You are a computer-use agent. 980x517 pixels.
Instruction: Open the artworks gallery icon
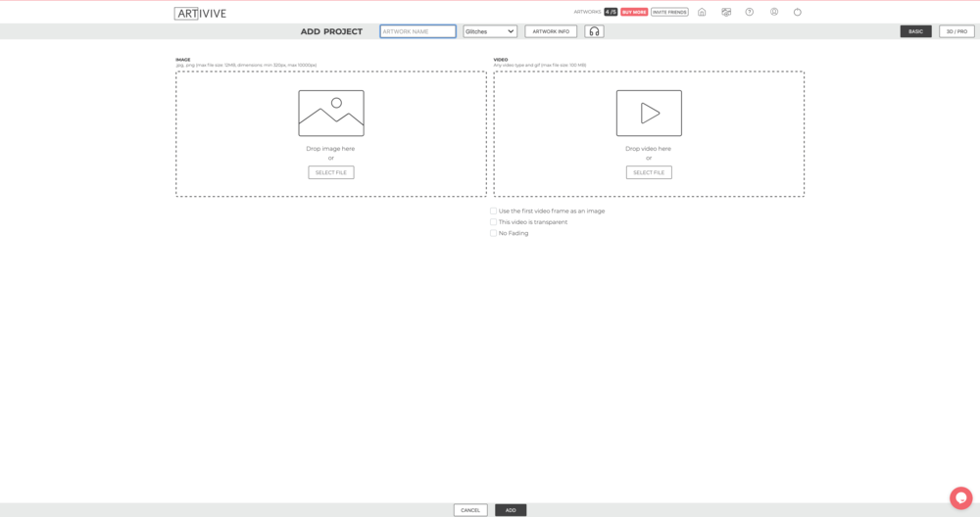pyautogui.click(x=725, y=12)
